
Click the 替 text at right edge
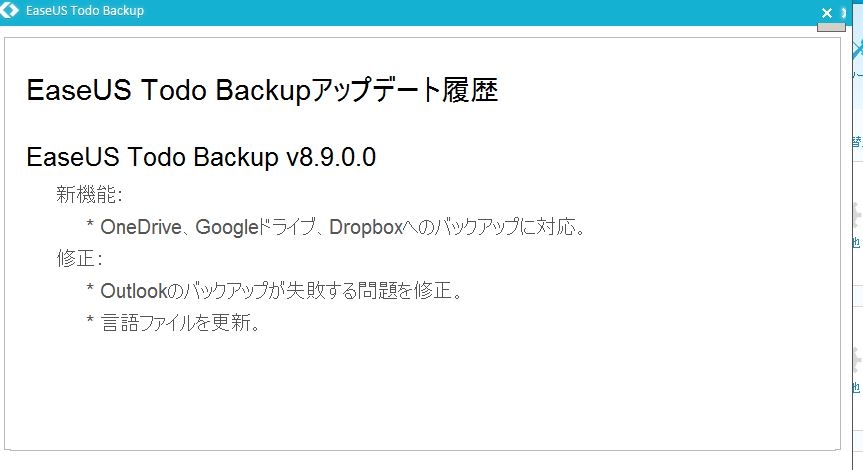(x=857, y=142)
